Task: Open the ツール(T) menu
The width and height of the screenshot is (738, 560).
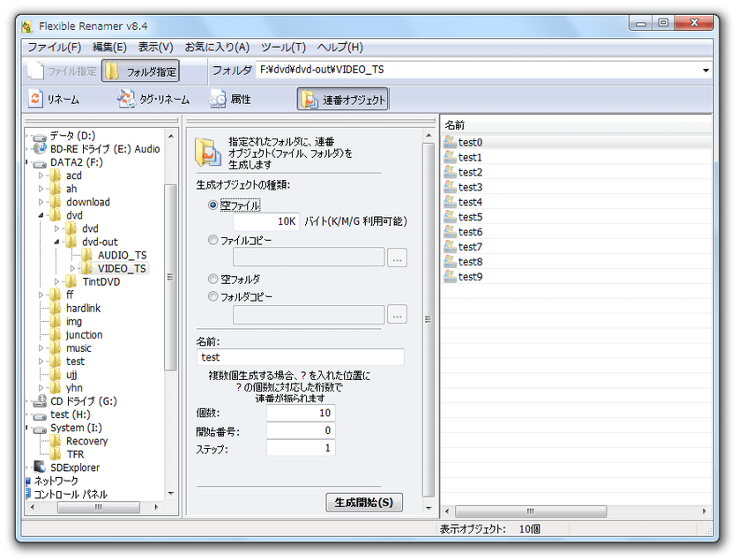Action: tap(283, 47)
